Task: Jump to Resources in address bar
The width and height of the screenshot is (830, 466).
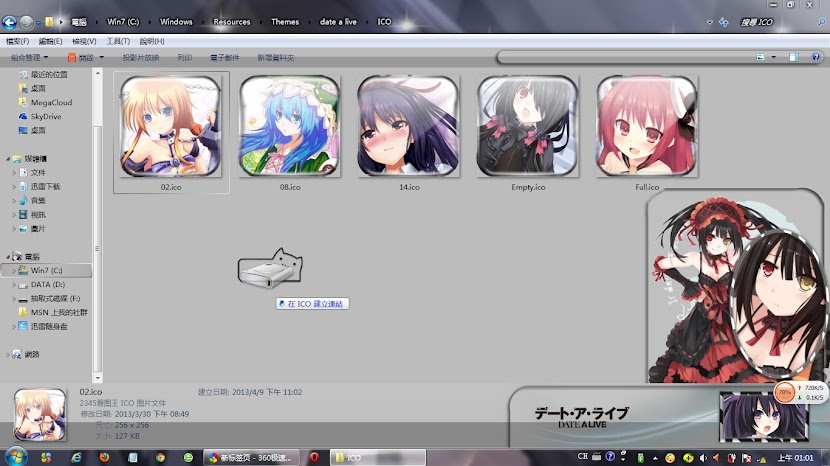Action: 231,22
